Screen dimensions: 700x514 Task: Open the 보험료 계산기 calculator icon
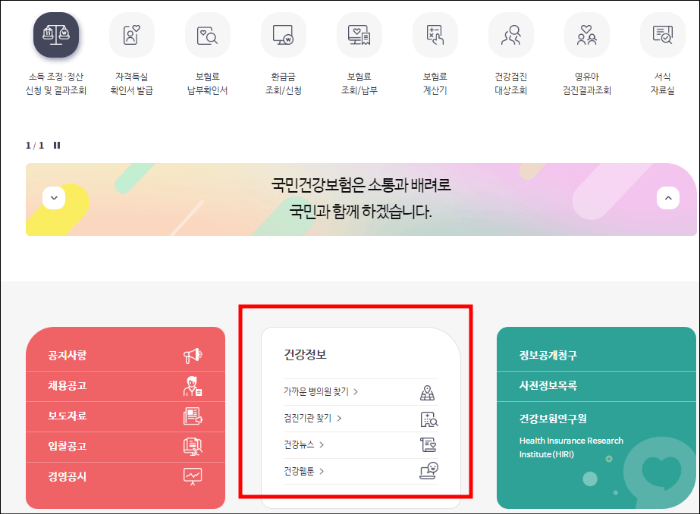point(435,35)
